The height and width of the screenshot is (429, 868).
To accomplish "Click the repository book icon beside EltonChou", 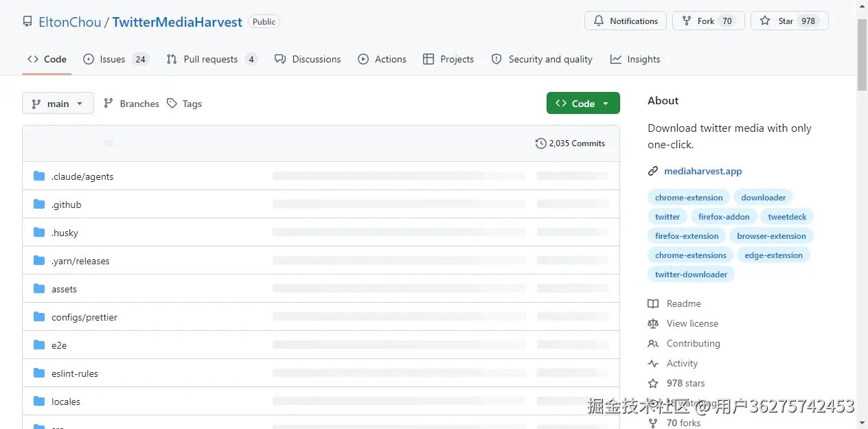I will [27, 22].
